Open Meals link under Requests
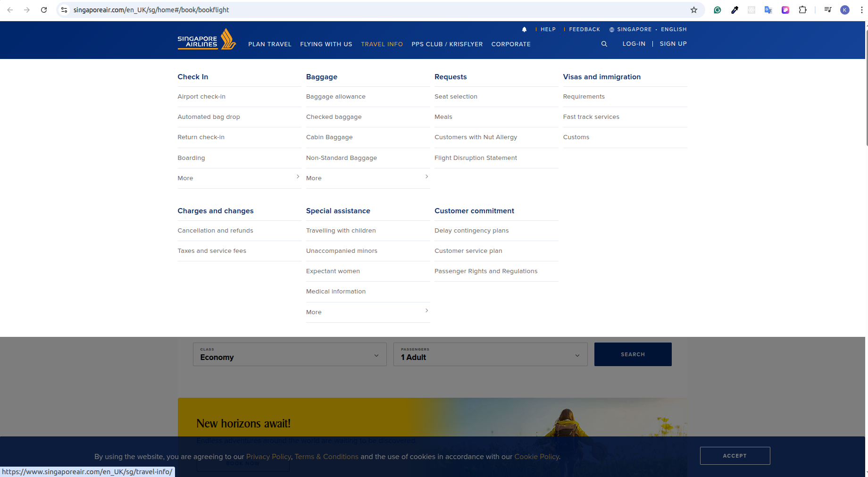The width and height of the screenshot is (868, 477). pos(443,117)
